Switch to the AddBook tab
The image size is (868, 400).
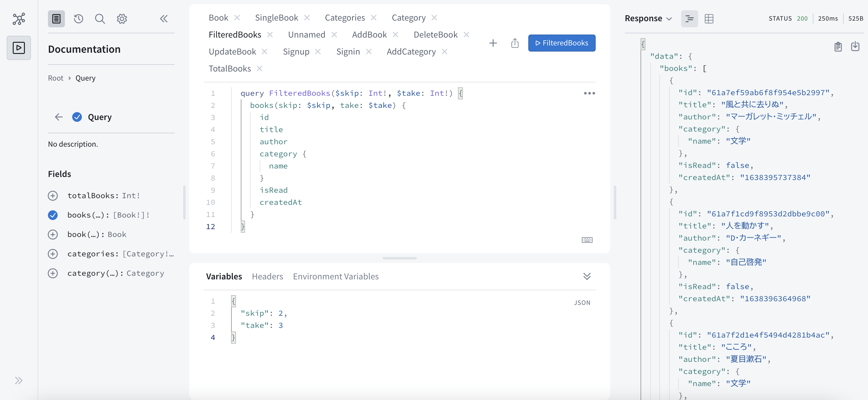tap(369, 34)
